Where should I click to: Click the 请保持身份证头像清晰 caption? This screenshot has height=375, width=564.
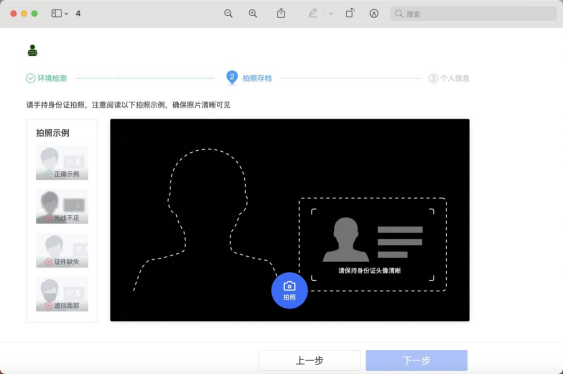(x=369, y=270)
